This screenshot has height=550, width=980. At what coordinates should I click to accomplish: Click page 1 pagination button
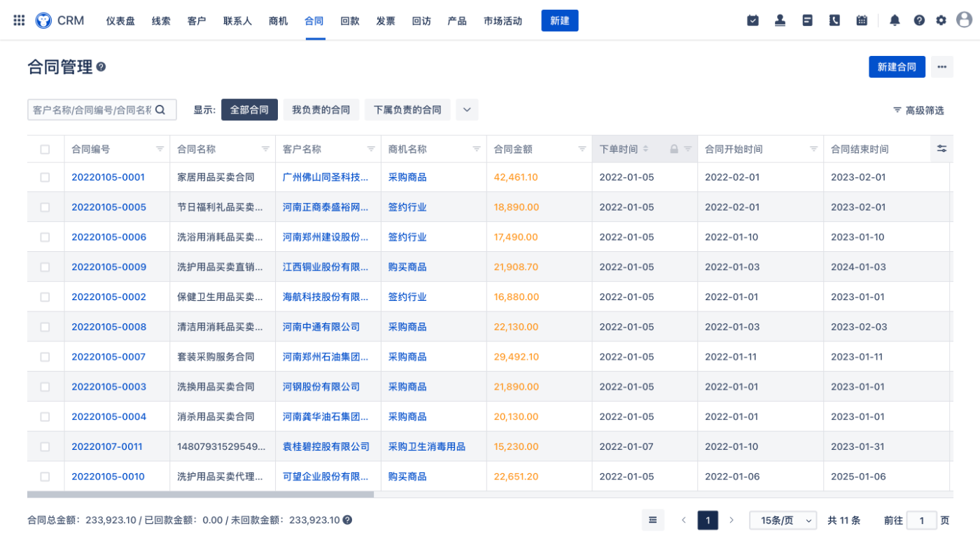pos(708,520)
